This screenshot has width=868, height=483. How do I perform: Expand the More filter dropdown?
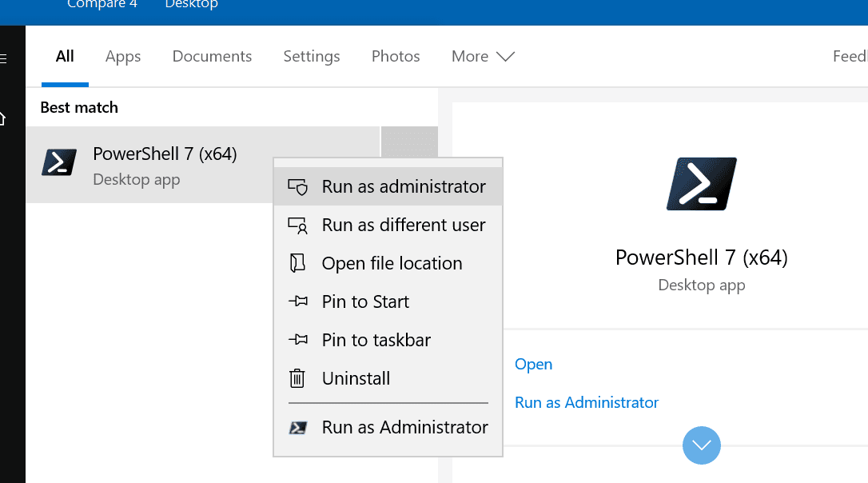coord(483,57)
